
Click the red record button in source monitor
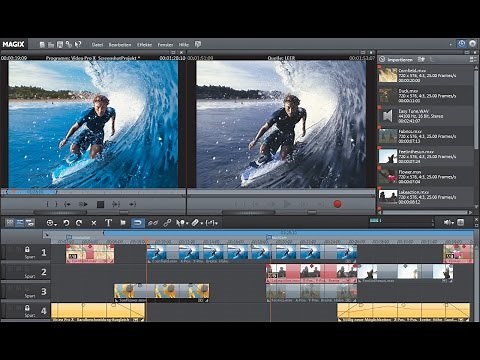pos(337,204)
